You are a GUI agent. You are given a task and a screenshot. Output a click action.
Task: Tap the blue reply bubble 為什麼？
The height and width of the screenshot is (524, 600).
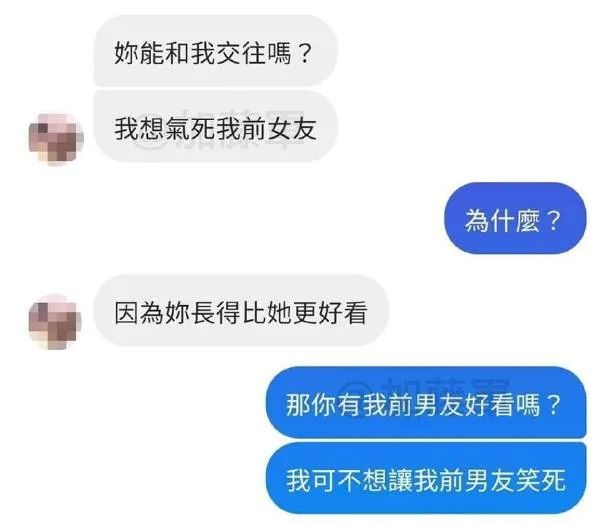click(x=515, y=219)
